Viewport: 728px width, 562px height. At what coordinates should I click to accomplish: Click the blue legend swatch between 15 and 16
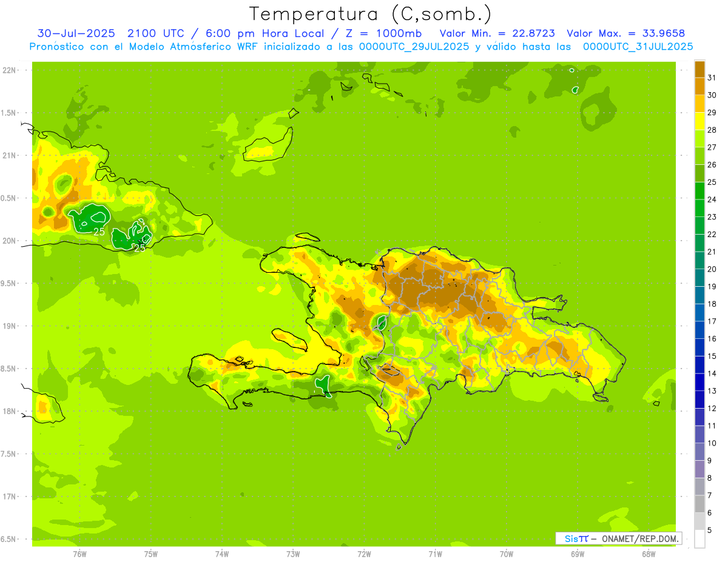(x=699, y=347)
